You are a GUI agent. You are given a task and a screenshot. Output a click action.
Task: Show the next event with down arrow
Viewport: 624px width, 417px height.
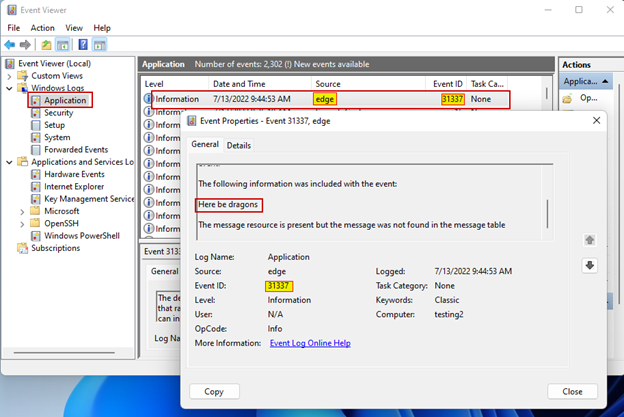pyautogui.click(x=588, y=265)
